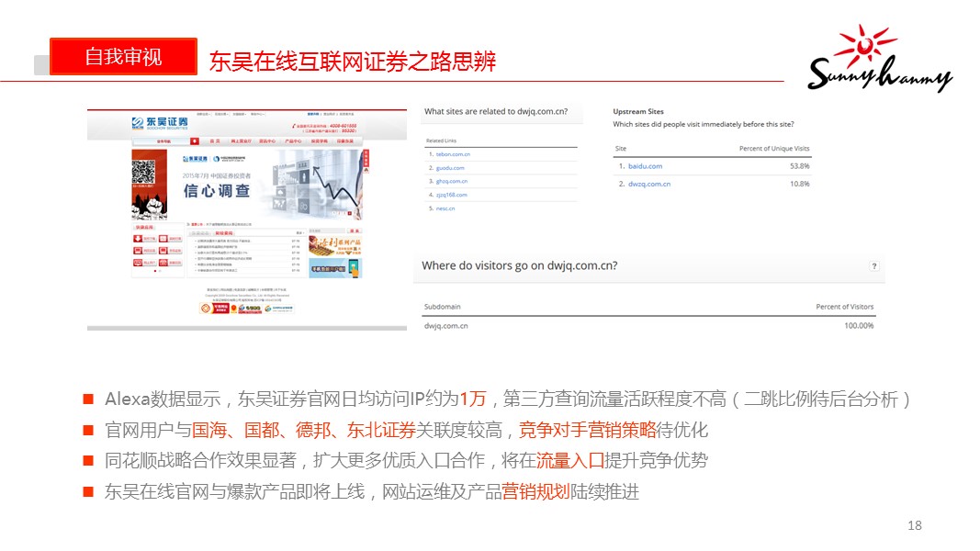Click the red 自我审视 section label

[123, 57]
